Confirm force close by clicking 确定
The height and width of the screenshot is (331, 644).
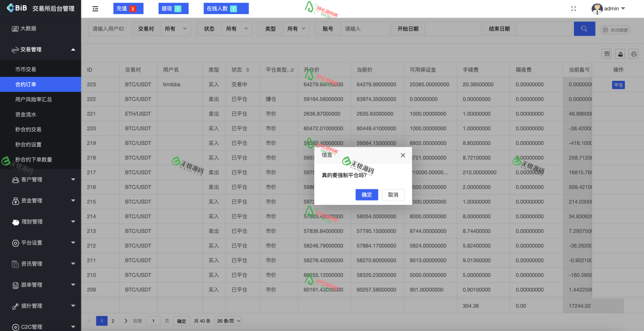367,195
